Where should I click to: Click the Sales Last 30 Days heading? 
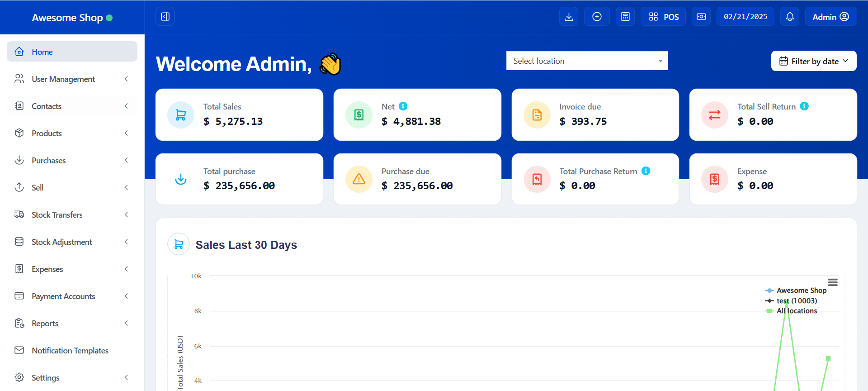(x=246, y=245)
